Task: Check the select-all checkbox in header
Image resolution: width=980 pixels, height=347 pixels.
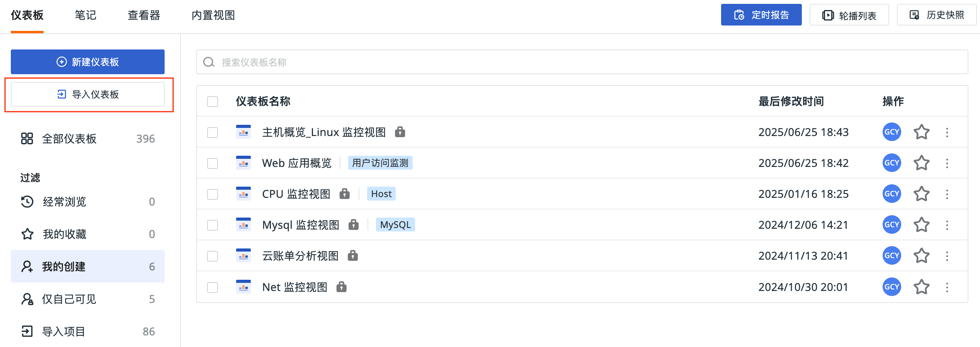Action: tap(213, 101)
